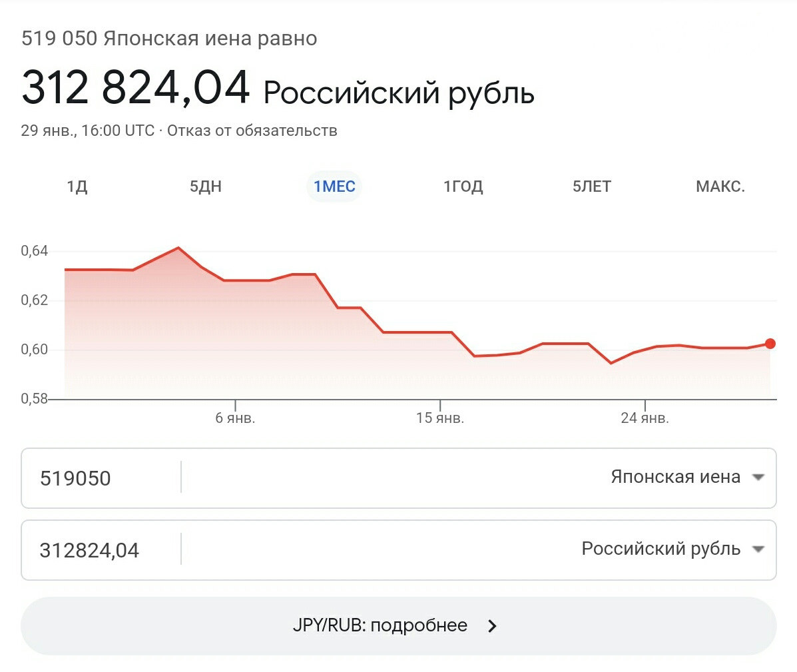Click the 6 янв. date axis label
Viewport: 797px width, 672px height.
(x=235, y=418)
